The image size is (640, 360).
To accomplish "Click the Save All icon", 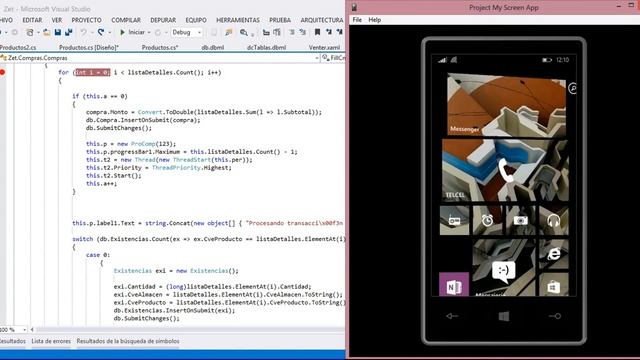I will coord(69,32).
